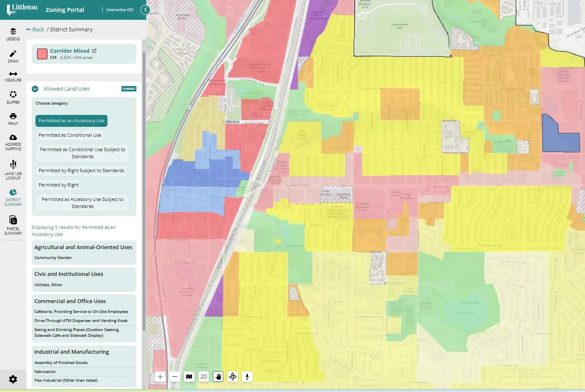Open the Print tool

click(13, 119)
